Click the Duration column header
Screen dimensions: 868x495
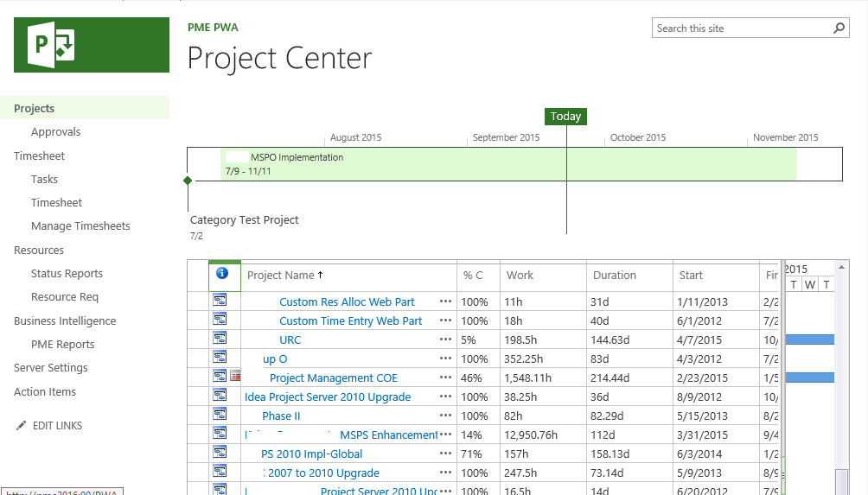click(x=615, y=275)
